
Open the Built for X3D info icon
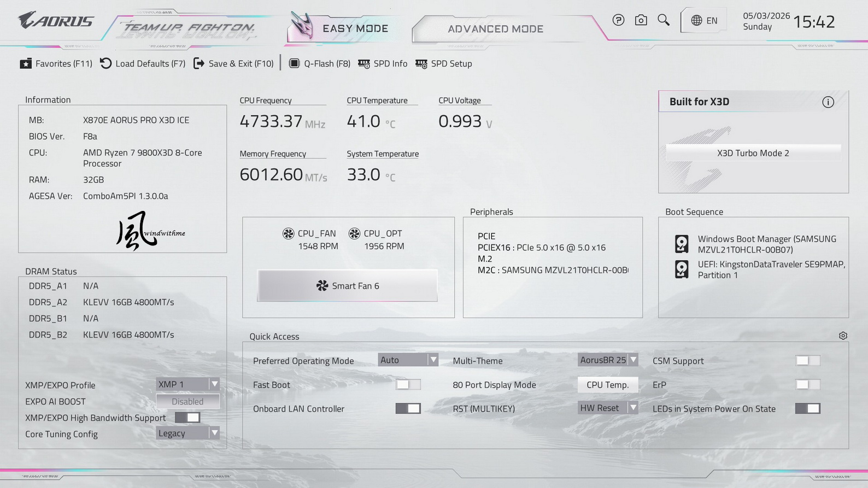pyautogui.click(x=828, y=102)
